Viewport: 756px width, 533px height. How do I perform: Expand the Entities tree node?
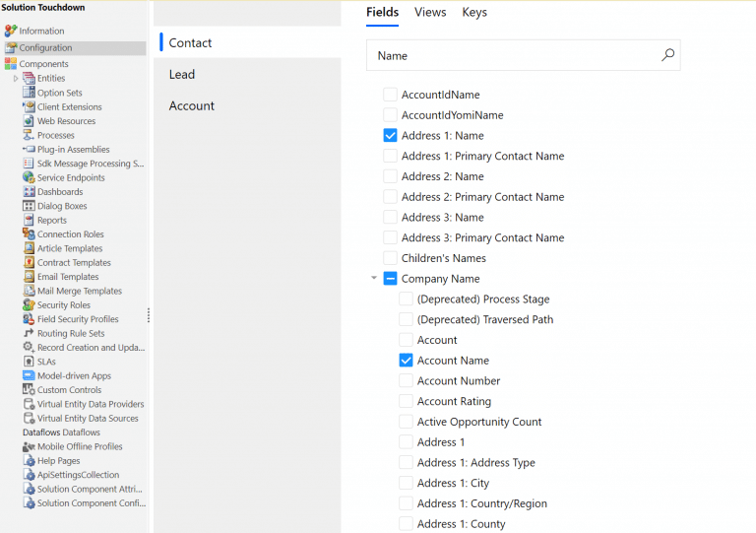click(x=16, y=79)
